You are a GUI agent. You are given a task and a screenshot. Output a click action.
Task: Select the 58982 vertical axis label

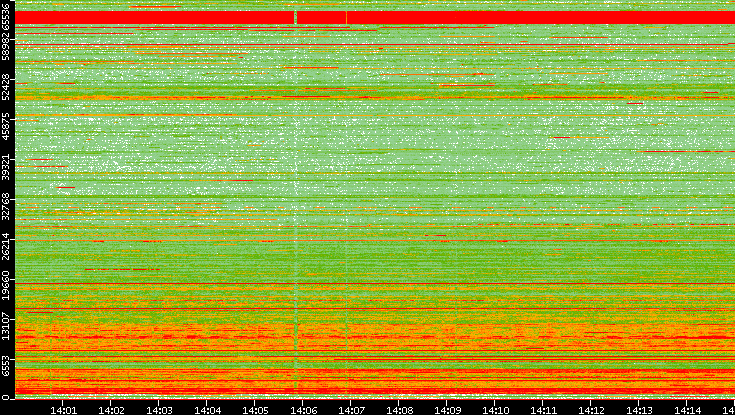tap(7, 47)
